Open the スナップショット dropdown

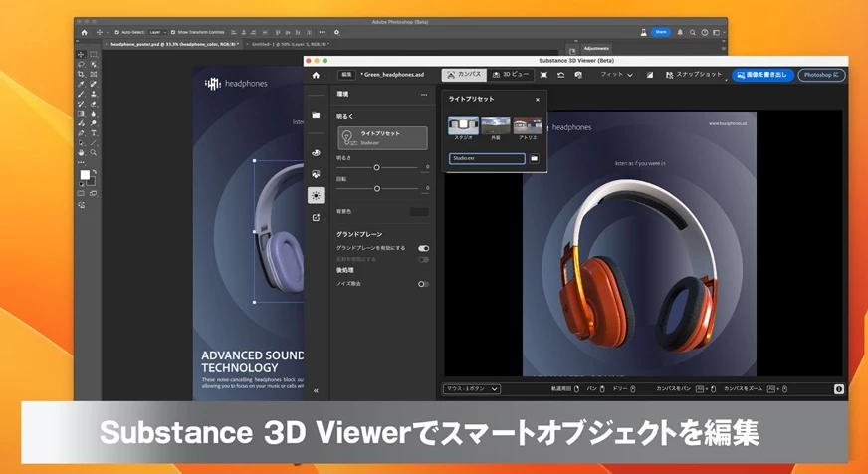(695, 75)
